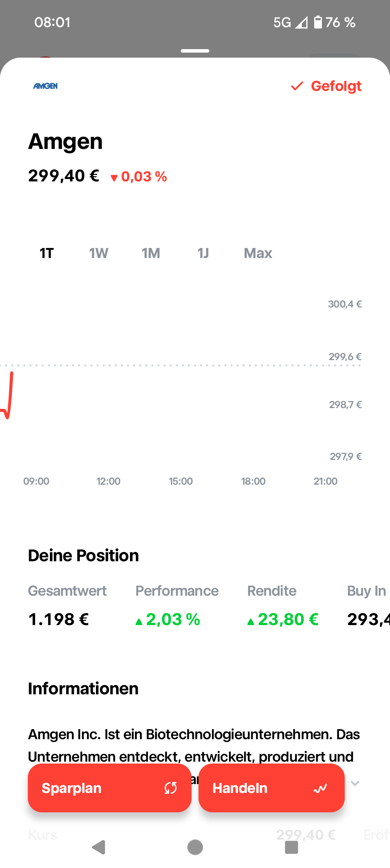Select the 1T chart range tab
390x868 pixels.
(x=46, y=253)
